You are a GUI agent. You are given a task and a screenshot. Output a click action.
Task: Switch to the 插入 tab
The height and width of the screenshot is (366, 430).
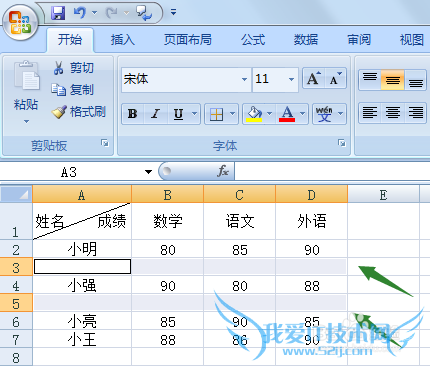click(x=123, y=40)
